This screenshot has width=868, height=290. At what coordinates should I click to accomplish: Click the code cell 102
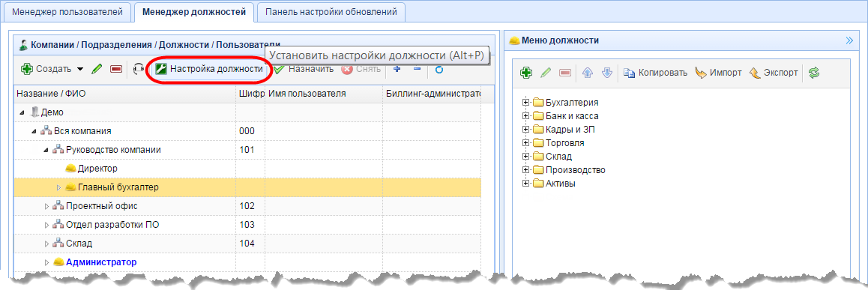click(x=251, y=206)
